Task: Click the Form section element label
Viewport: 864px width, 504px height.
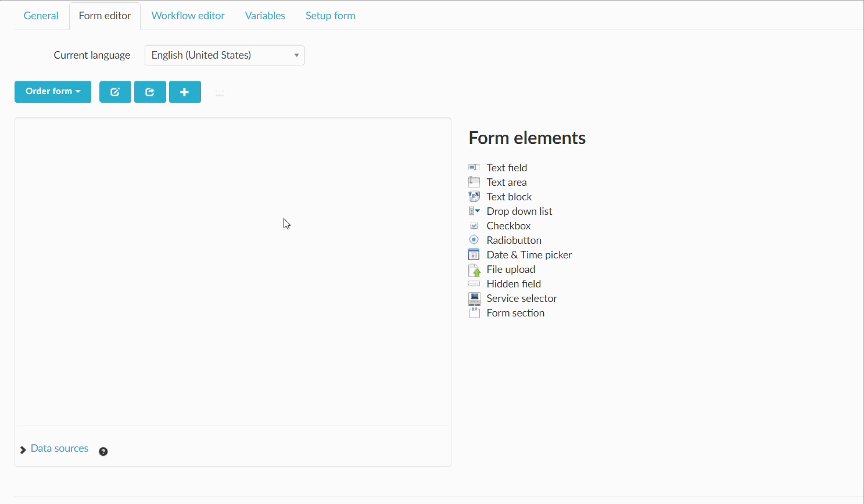Action: point(515,313)
